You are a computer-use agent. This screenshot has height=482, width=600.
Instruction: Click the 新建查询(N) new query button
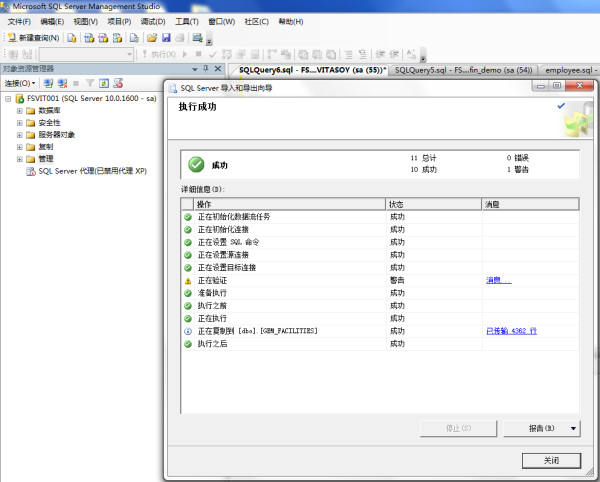(34, 37)
